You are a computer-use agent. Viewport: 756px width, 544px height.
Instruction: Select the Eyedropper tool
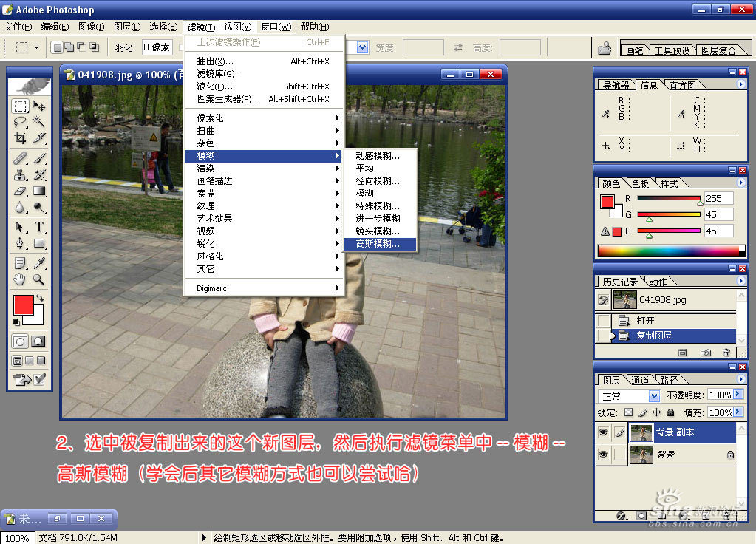coord(39,263)
